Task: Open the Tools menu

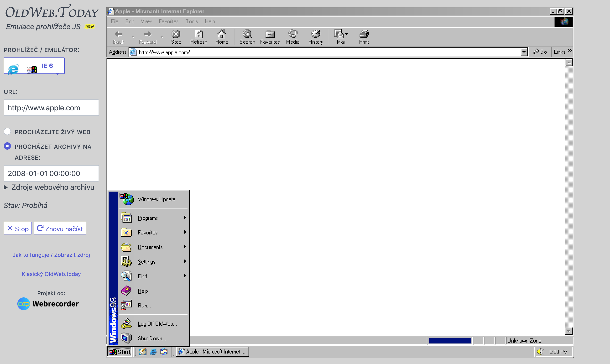Action: point(192,21)
